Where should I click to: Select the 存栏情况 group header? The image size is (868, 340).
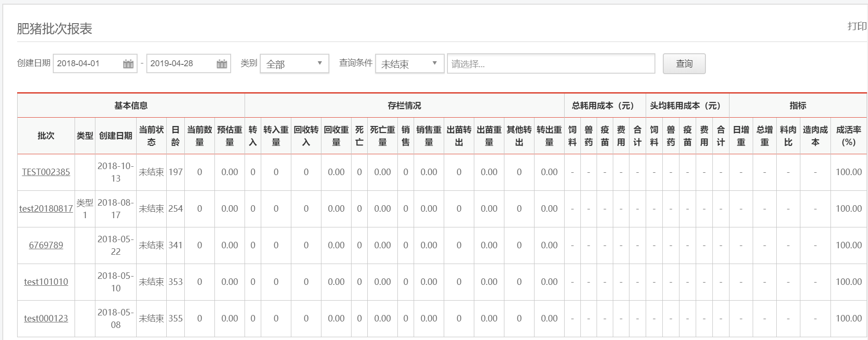pyautogui.click(x=404, y=106)
